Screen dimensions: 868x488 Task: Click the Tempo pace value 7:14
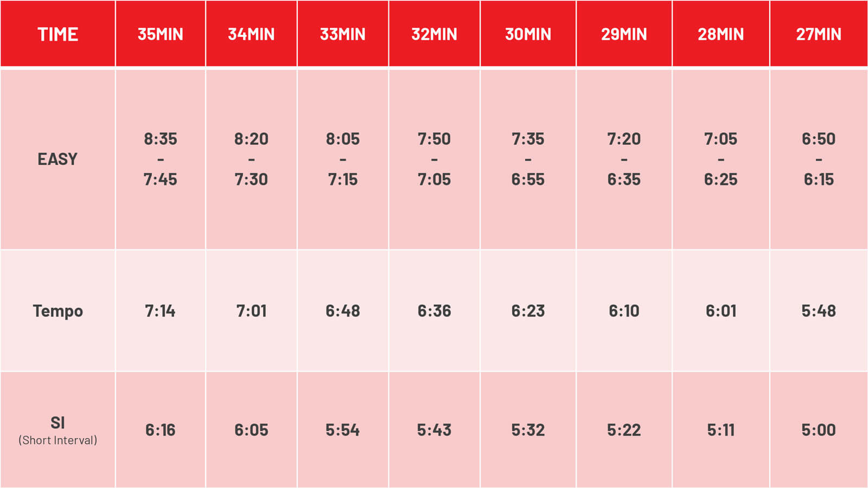click(161, 311)
